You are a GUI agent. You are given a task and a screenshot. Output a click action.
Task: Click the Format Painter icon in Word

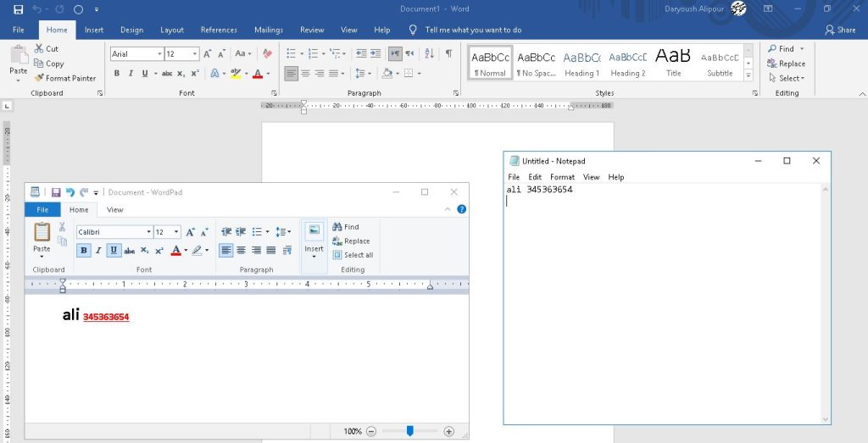(39, 78)
